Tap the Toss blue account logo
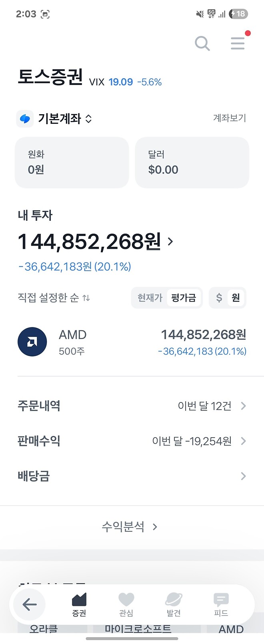This screenshot has width=264, height=644. [x=25, y=119]
